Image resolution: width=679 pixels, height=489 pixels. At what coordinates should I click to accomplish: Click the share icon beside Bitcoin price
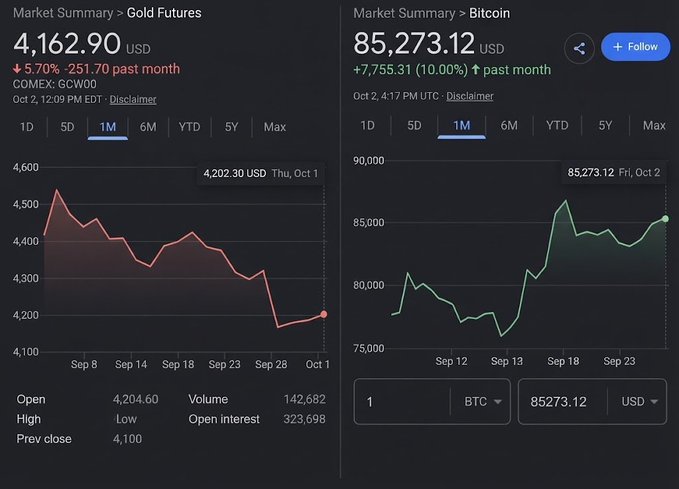click(579, 48)
